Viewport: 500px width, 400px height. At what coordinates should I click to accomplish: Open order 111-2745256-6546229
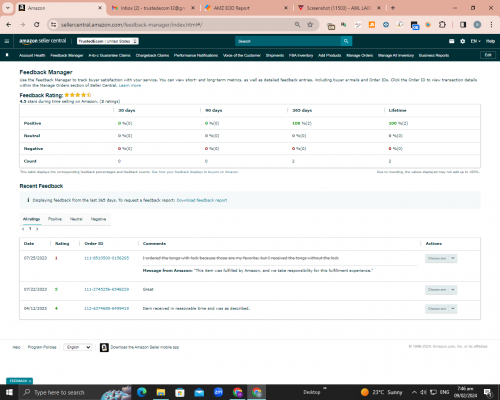pos(106,289)
